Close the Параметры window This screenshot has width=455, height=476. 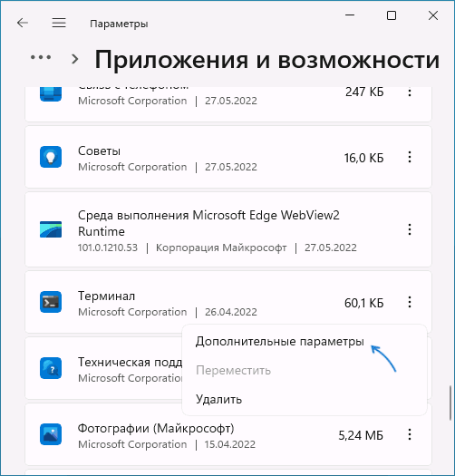click(x=433, y=15)
